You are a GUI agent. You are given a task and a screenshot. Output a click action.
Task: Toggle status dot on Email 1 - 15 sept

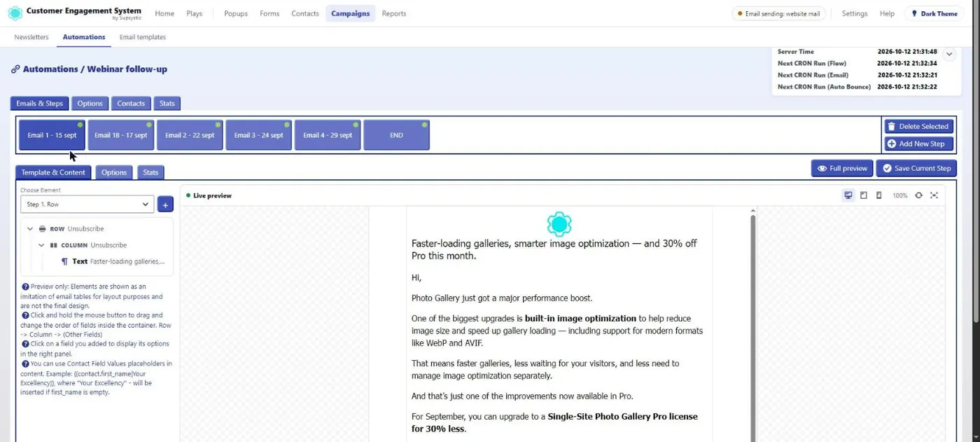coord(80,125)
